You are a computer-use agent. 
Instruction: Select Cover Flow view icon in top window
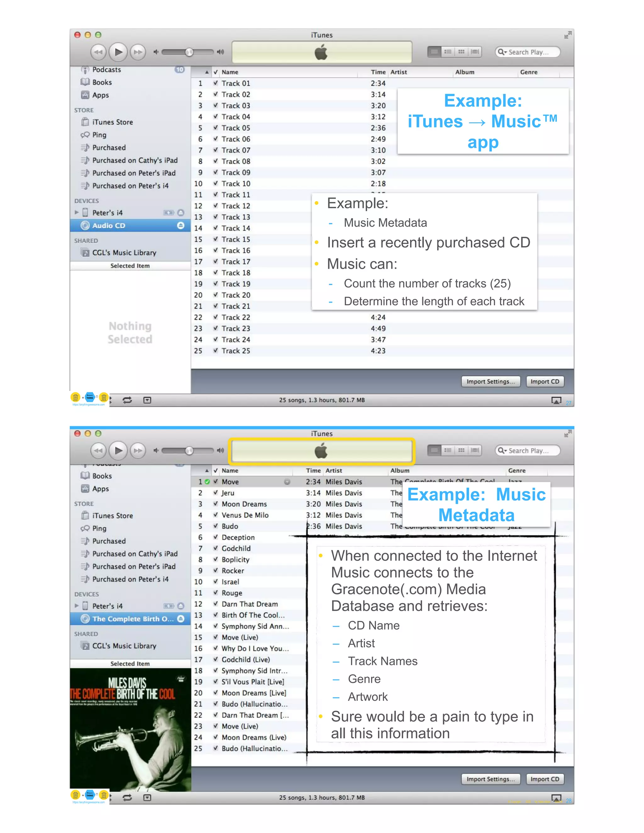click(475, 52)
